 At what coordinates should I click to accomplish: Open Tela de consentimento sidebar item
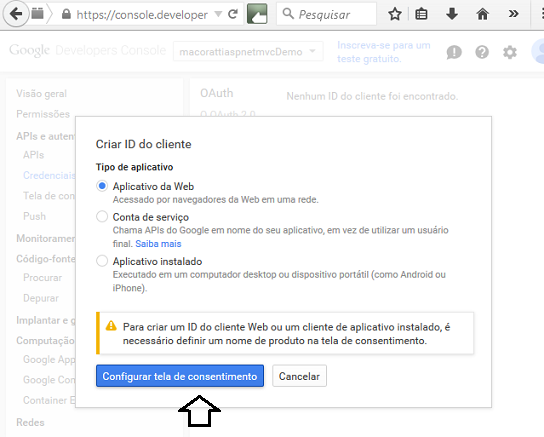click(49, 196)
